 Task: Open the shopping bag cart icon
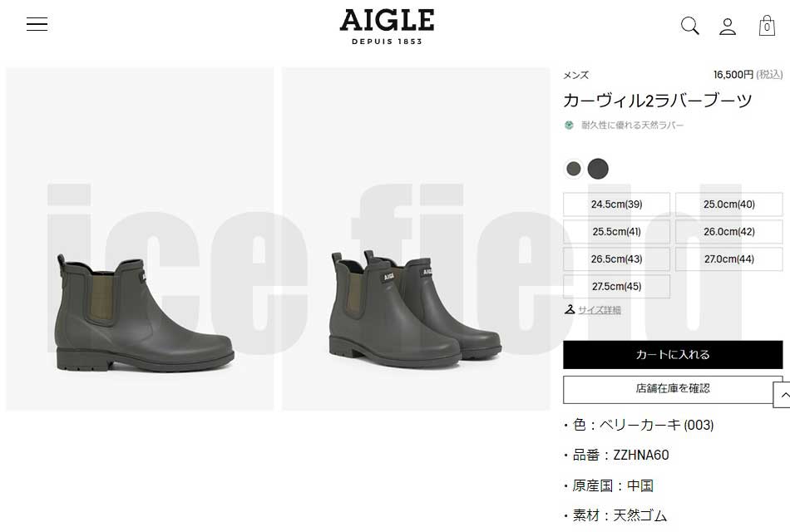point(767,25)
